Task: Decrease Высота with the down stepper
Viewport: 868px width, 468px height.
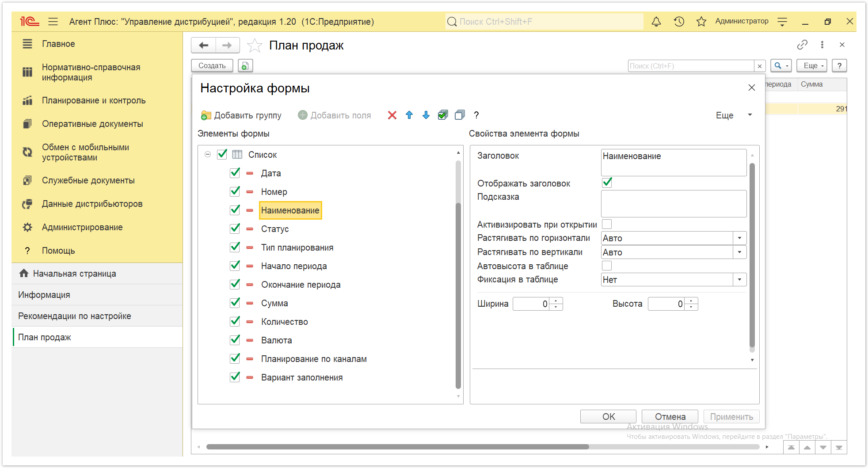Action: 691,307
